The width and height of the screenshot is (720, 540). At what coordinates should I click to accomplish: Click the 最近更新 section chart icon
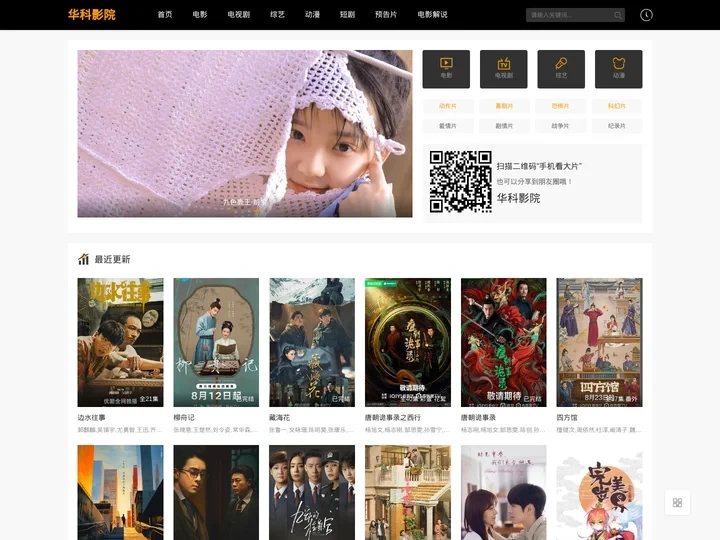pos(83,259)
